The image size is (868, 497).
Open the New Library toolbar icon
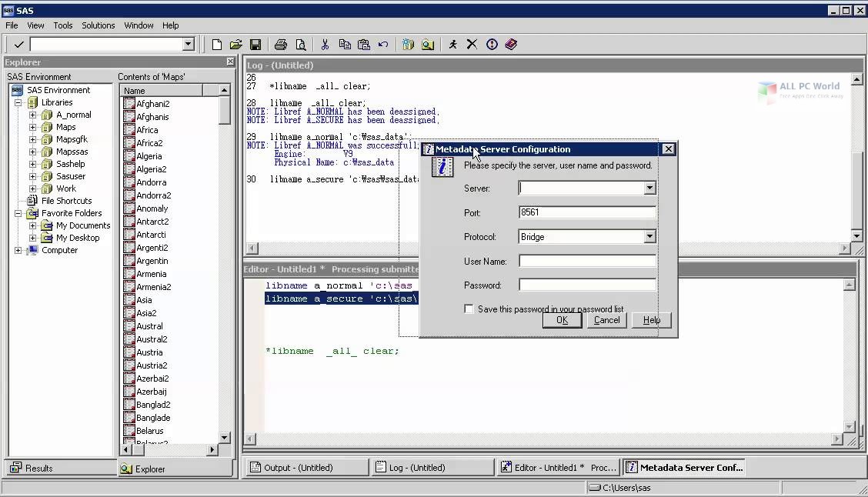(x=408, y=45)
